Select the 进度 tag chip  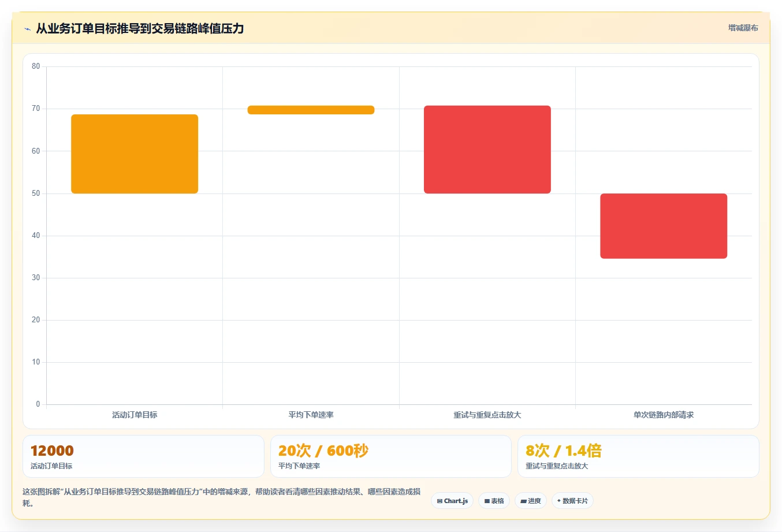click(531, 501)
